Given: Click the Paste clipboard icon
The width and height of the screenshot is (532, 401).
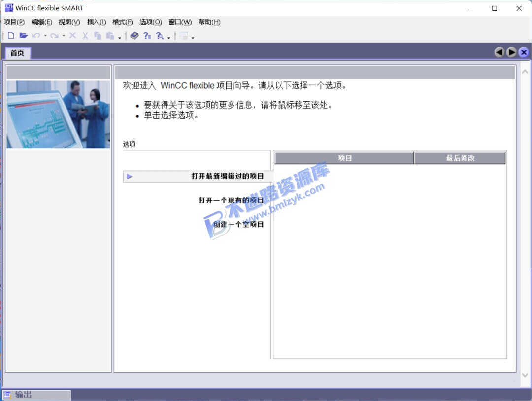Looking at the screenshot, I should 110,35.
